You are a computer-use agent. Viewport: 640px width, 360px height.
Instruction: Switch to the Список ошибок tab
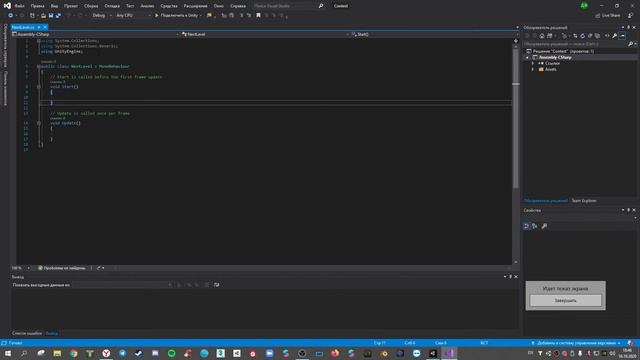[27, 333]
